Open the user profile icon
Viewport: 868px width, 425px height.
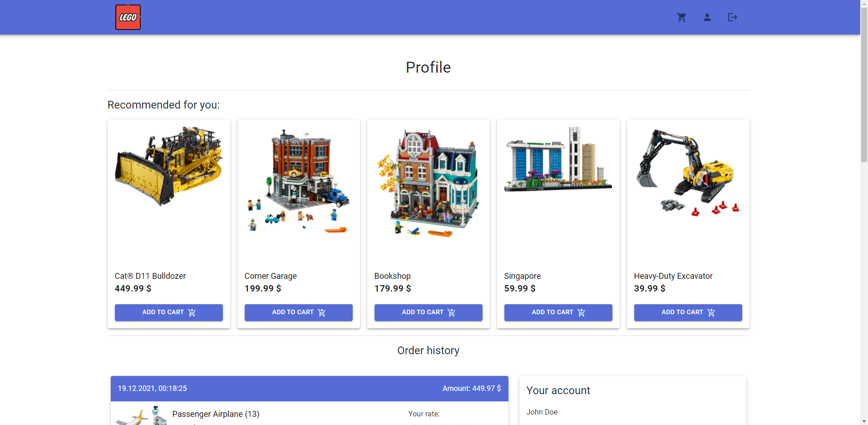coord(707,17)
